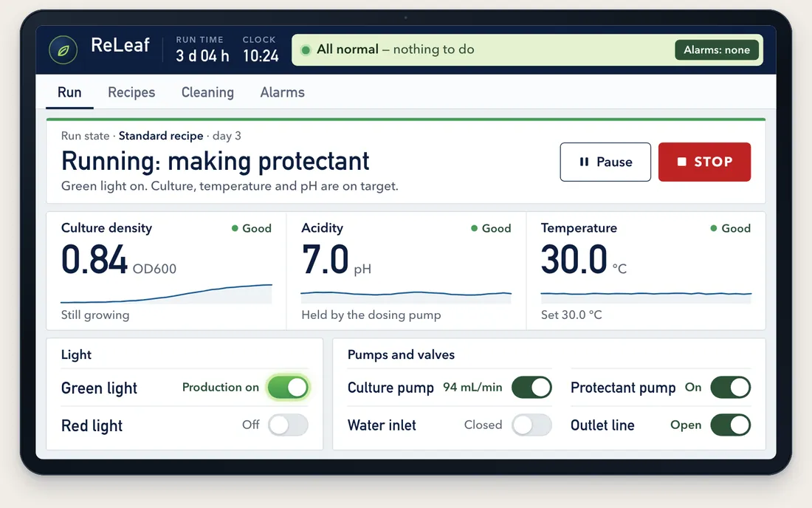Click the ReLeaf leaf logo icon
The image size is (812, 508).
pos(63,49)
